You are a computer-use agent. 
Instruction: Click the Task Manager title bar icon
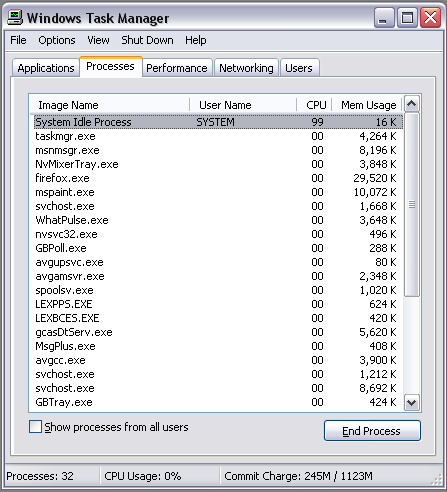pos(15,17)
